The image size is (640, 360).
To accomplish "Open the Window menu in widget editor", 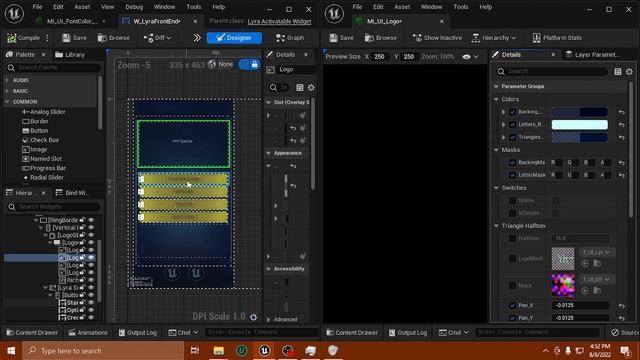I will pyautogui.click(x=164, y=7).
